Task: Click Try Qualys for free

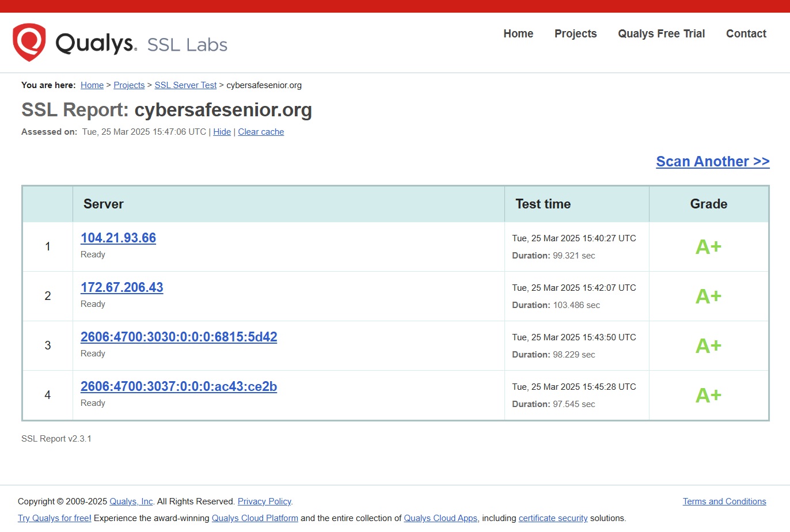Action: coord(54,518)
